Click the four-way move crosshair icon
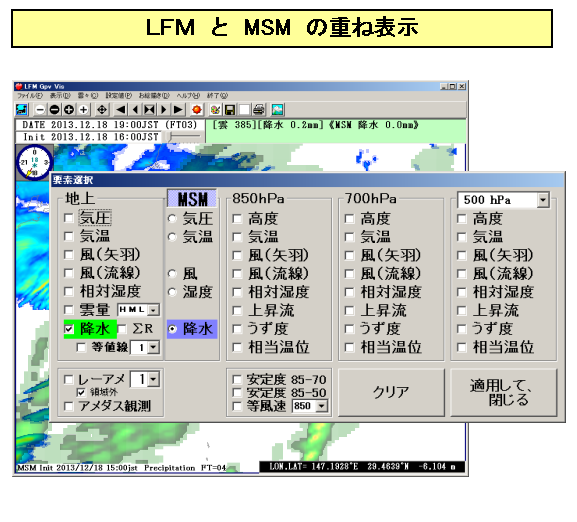The height and width of the screenshot is (522, 577). pos(102,110)
